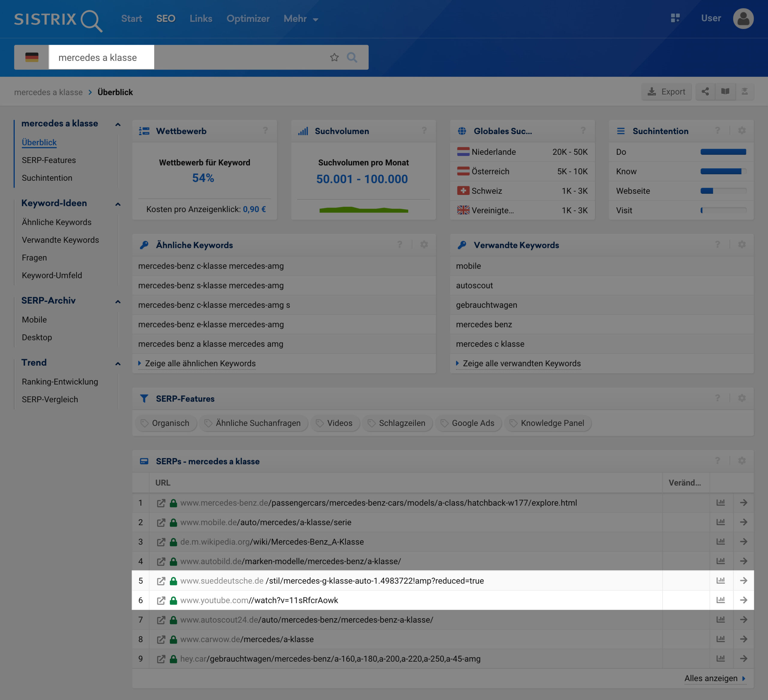Open the Mehr dropdown in top navigation
768x700 pixels.
[x=300, y=19]
